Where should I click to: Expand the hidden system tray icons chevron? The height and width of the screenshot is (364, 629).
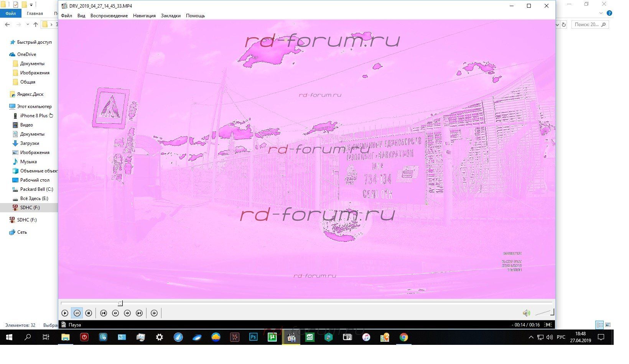pyautogui.click(x=531, y=338)
